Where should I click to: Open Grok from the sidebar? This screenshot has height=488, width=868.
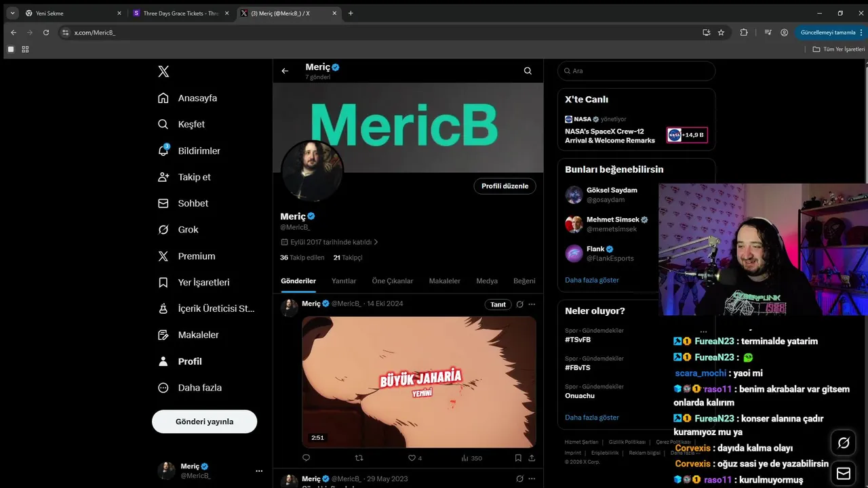click(178, 230)
